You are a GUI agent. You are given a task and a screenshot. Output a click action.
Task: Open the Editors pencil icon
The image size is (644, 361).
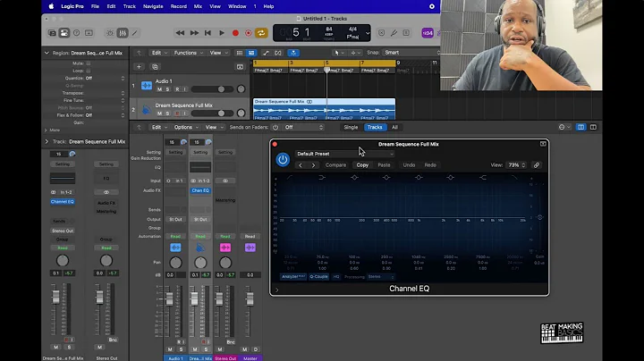pos(135,33)
